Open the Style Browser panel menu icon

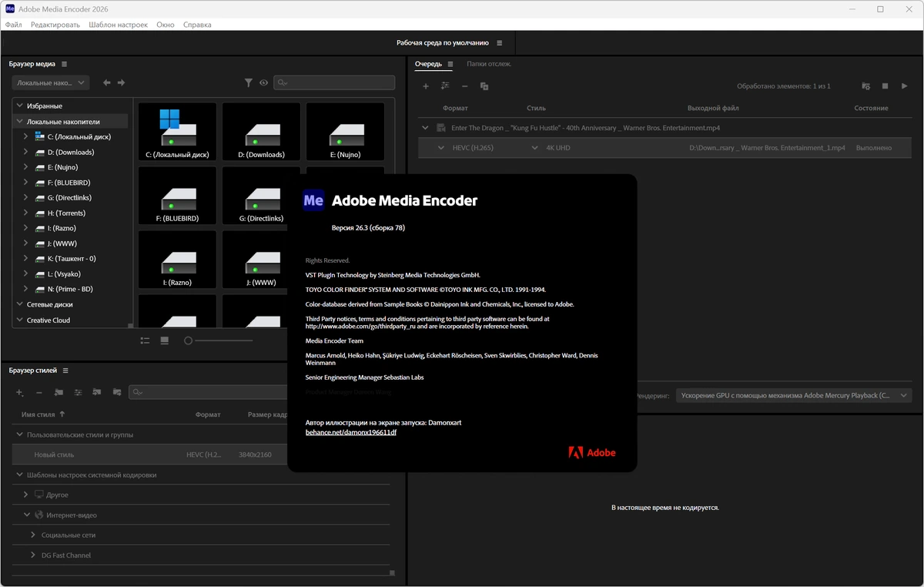[65, 371]
